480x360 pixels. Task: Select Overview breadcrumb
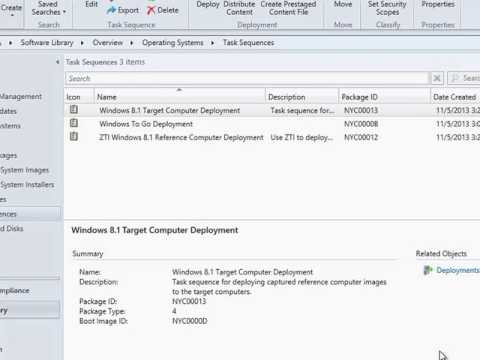(108, 43)
